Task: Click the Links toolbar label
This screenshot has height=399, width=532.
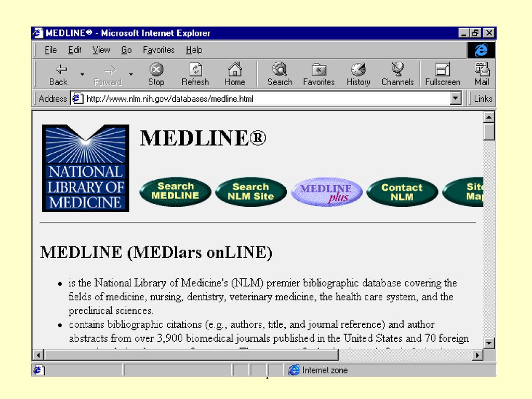Action: click(x=483, y=99)
